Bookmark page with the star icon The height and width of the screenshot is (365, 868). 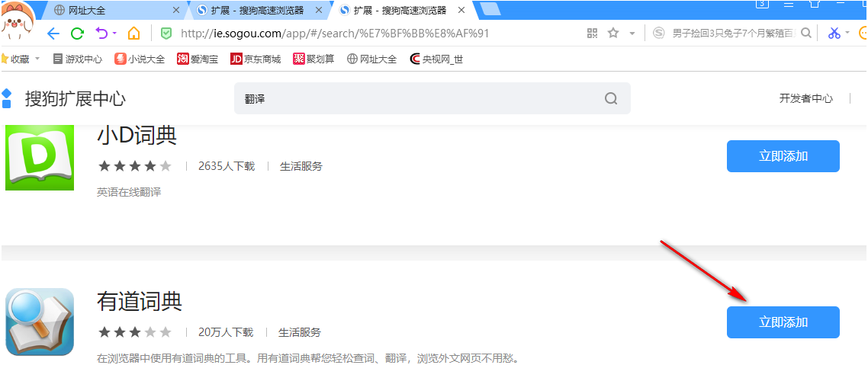click(612, 34)
